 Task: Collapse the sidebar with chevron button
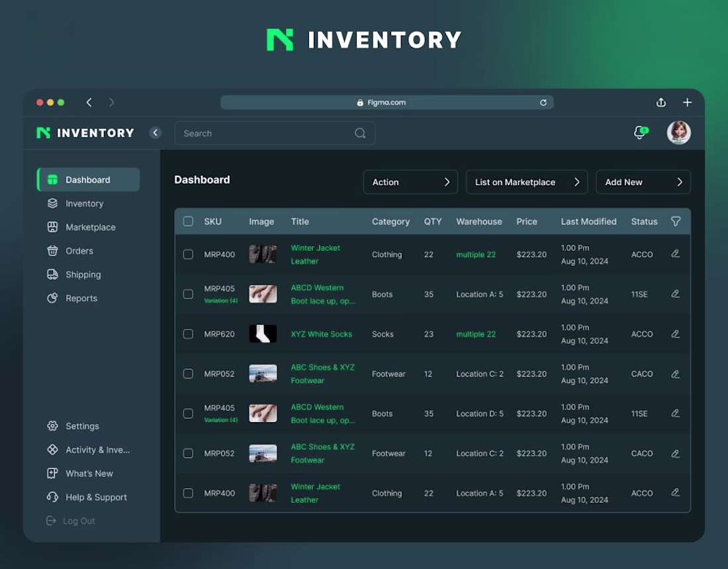tap(156, 133)
